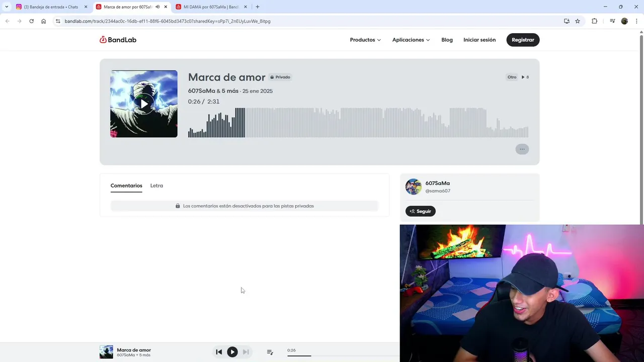Open the Blog link

[x=447, y=40]
